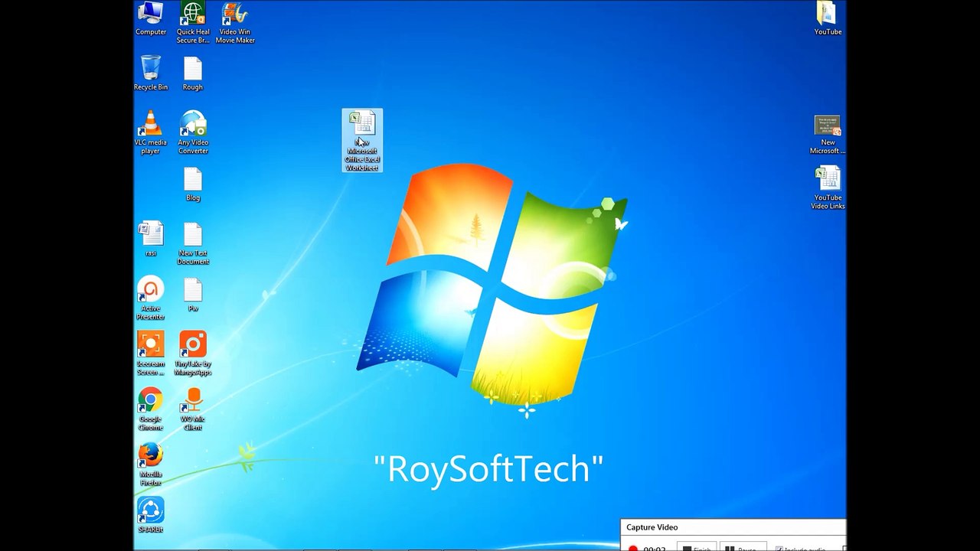The height and width of the screenshot is (551, 980).
Task: Select the Quick Heal Secure Browser shortcut
Action: [193, 23]
